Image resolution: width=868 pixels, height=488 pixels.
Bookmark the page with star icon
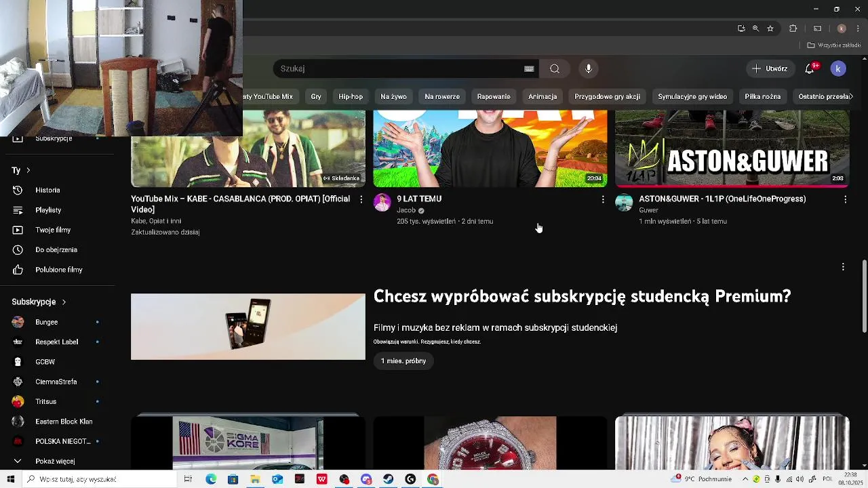(x=770, y=28)
